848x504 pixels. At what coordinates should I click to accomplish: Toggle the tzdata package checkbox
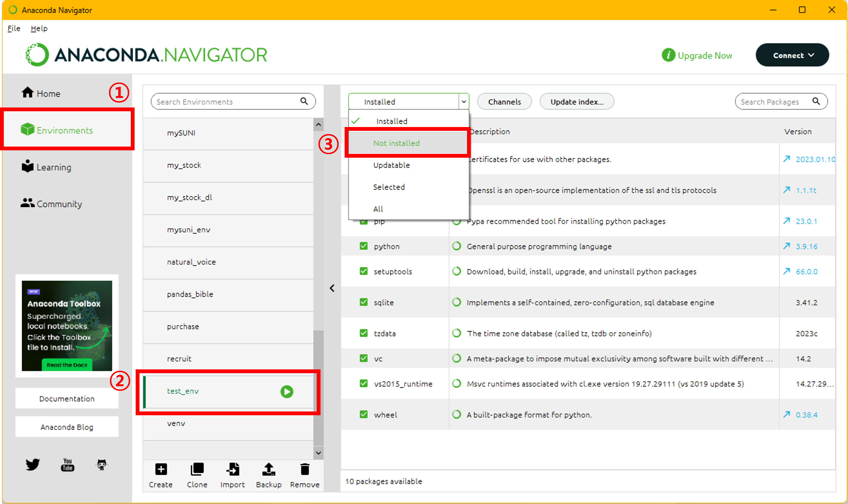pos(364,333)
